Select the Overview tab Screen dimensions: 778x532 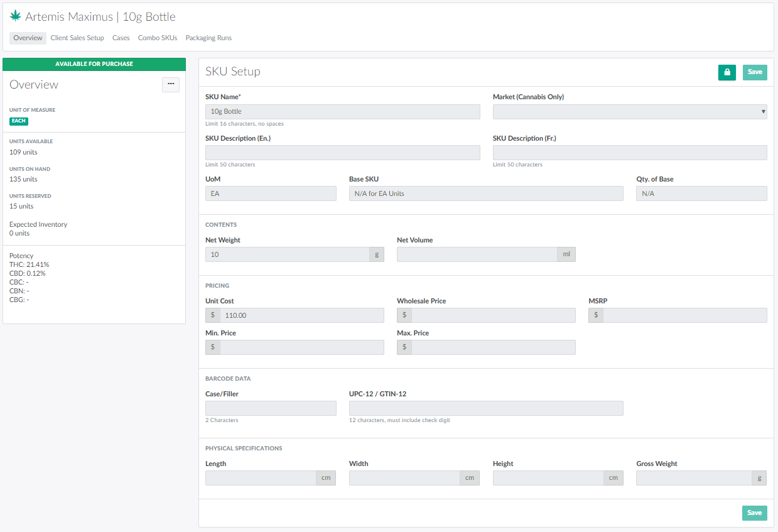[28, 38]
